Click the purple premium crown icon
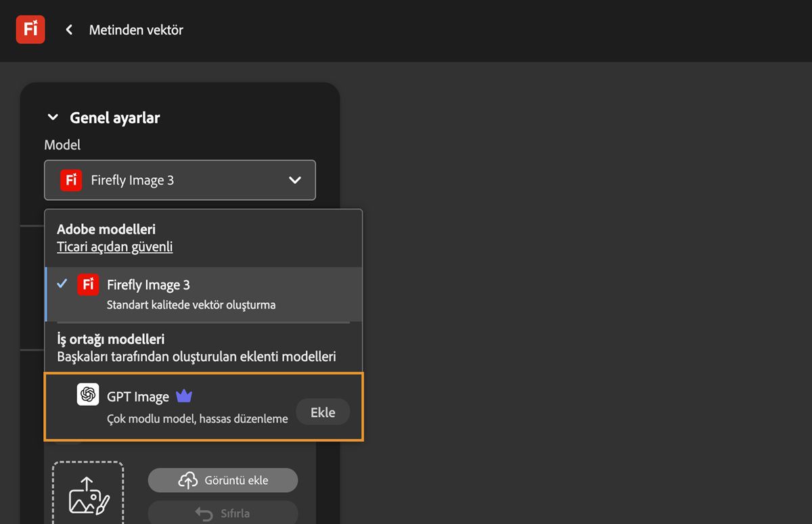 [x=184, y=396]
